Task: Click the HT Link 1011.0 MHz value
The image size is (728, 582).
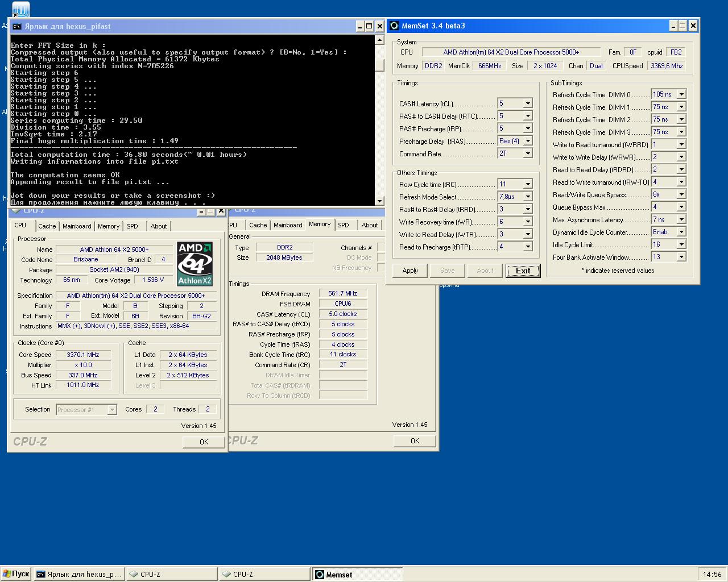Action: [x=83, y=385]
